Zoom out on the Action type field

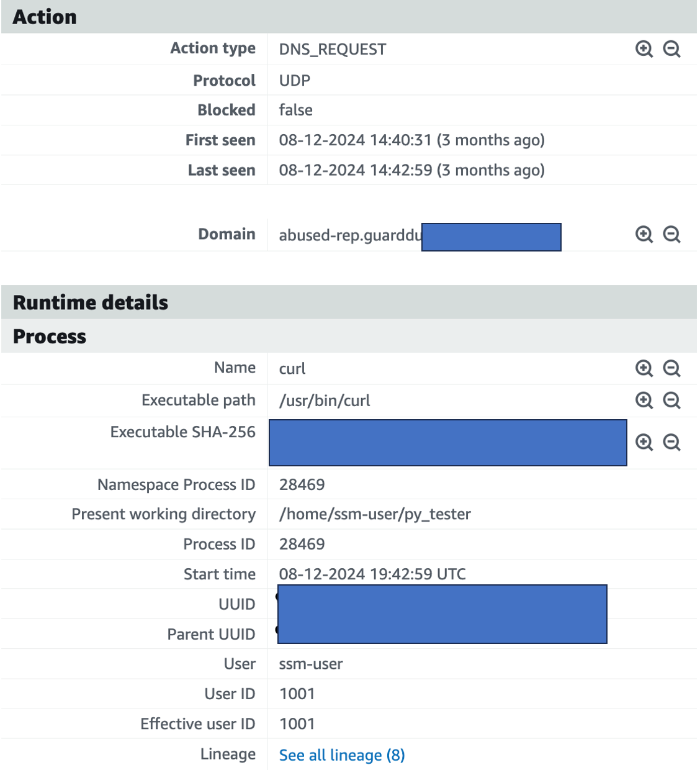pos(671,48)
